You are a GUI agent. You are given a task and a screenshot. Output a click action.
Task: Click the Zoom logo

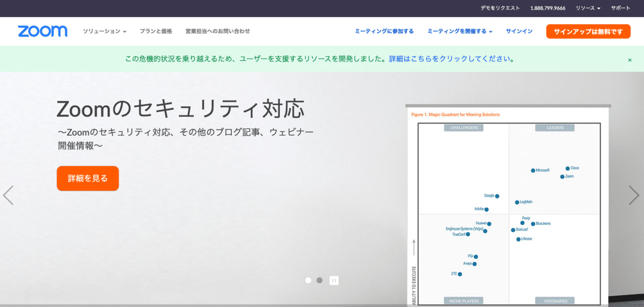[x=42, y=31]
